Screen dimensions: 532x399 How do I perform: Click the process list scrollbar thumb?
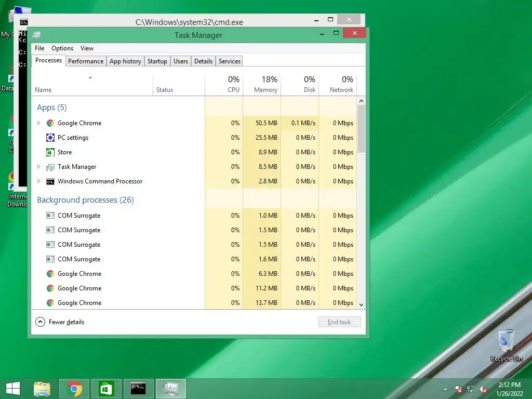point(362,129)
